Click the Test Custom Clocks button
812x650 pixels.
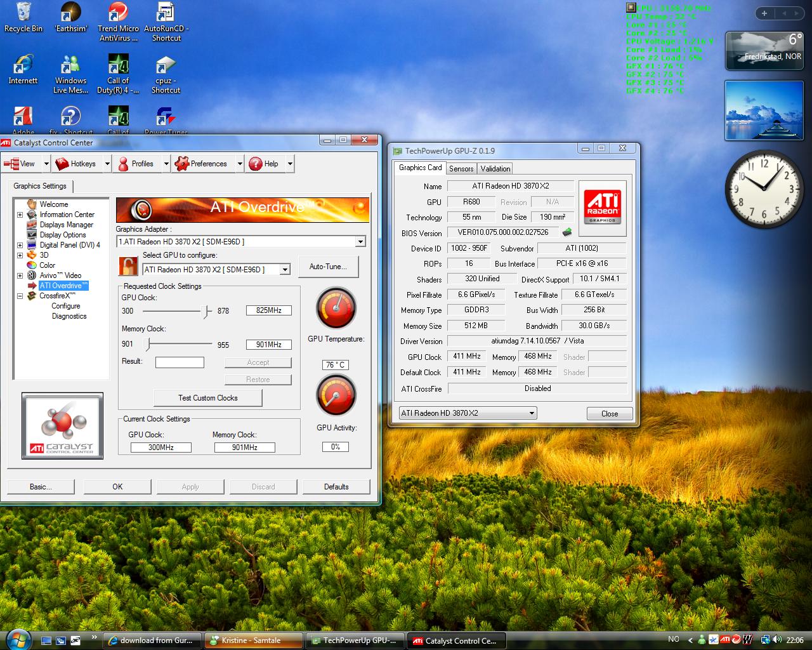pos(207,398)
